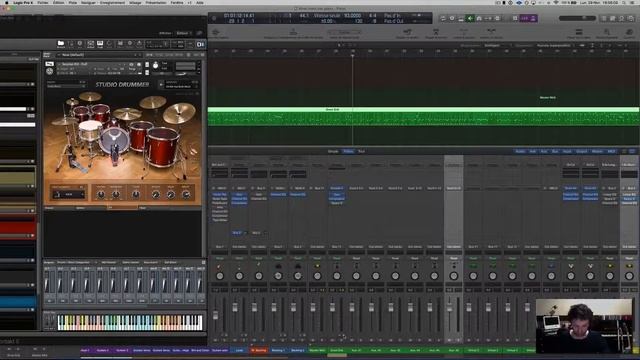The height and width of the screenshot is (360, 640).
Task: Click Kontakt on-screen piano keyboard
Action: coord(130,322)
